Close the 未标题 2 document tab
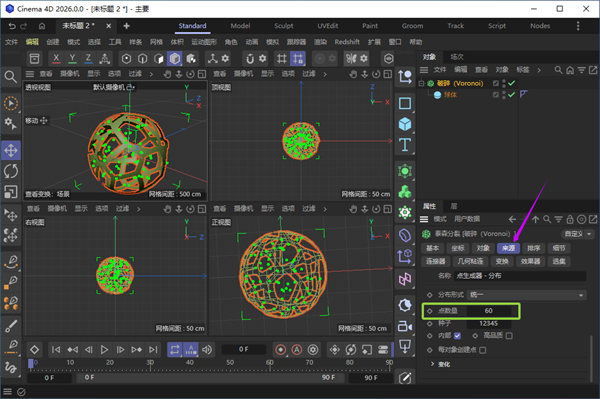 pyautogui.click(x=108, y=26)
